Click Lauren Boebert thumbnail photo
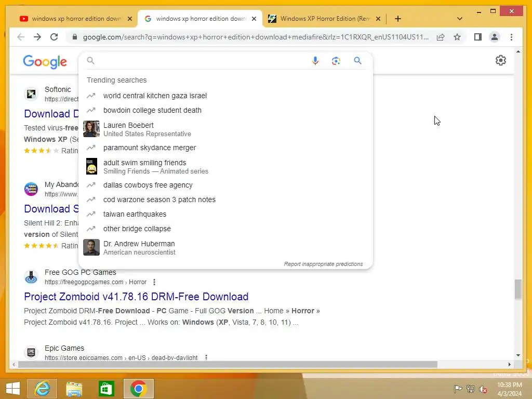This screenshot has height=399, width=532. 91,129
